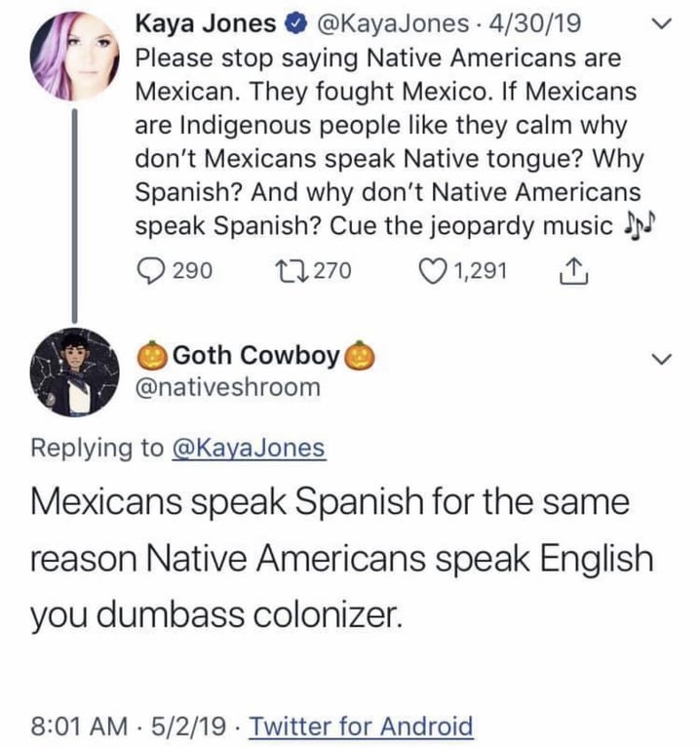The image size is (700, 748).
Task: Open the Twitter for Android link
Action: coord(362,727)
